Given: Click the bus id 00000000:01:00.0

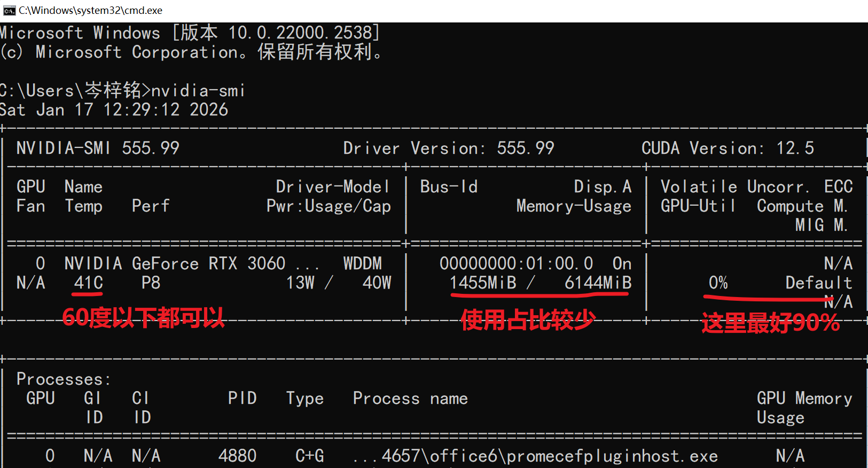Looking at the screenshot, I should [516, 264].
